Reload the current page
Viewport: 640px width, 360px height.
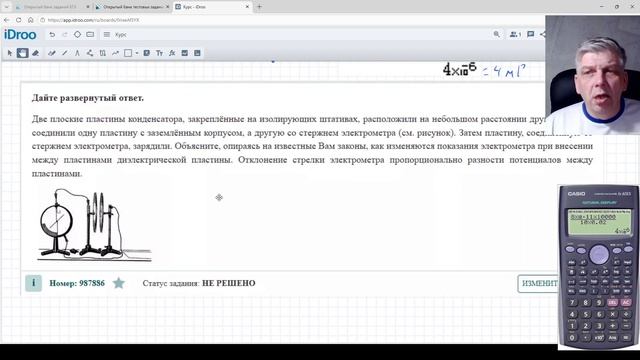tap(18, 20)
